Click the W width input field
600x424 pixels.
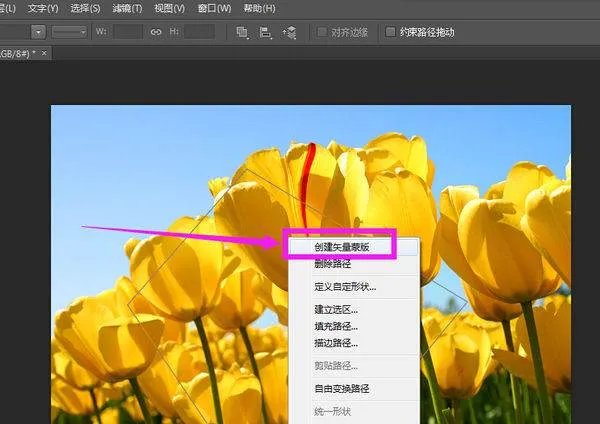tap(128, 32)
